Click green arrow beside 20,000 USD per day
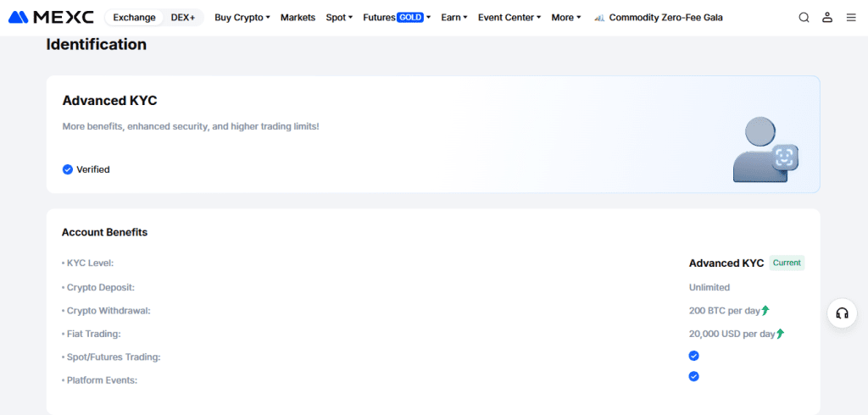868x415 pixels. [780, 334]
